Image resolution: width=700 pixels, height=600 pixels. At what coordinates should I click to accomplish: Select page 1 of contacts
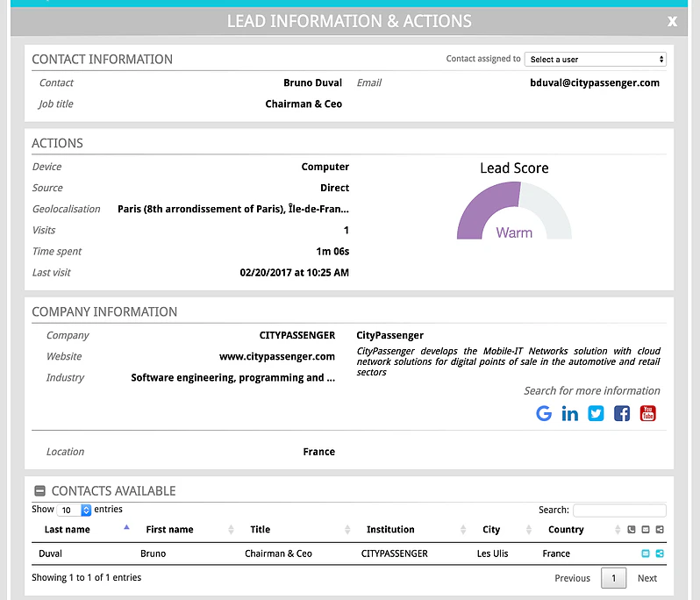point(613,578)
